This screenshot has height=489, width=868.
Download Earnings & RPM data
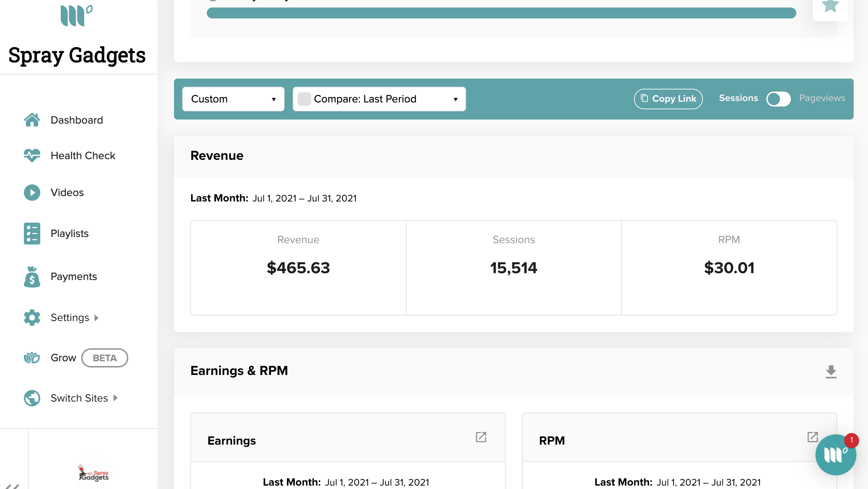(x=831, y=372)
